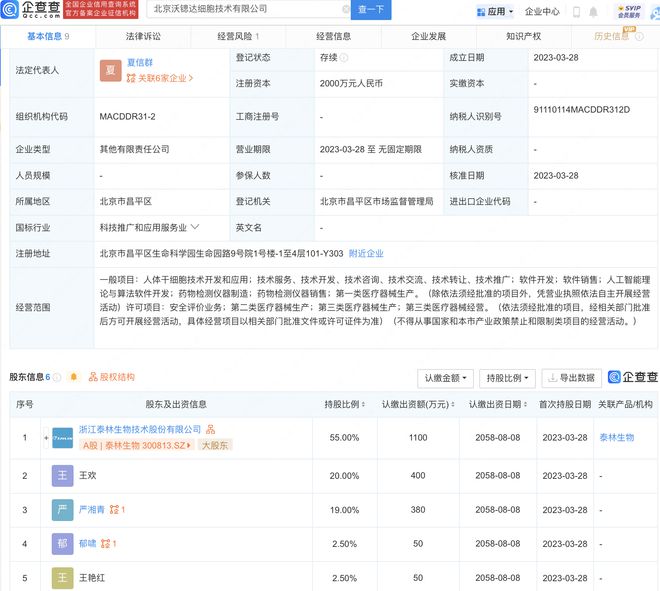
Task: Open the mobile phone icon in header
Action: [x=577, y=12]
